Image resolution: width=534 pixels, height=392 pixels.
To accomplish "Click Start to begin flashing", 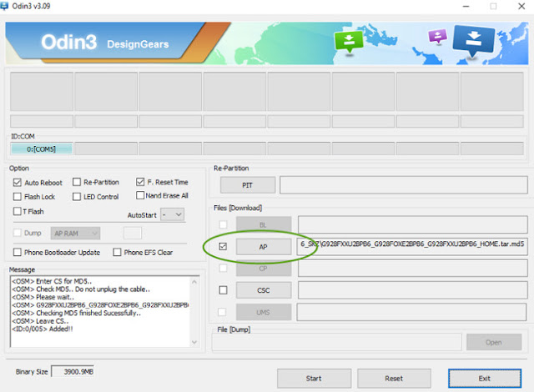I will (x=314, y=379).
